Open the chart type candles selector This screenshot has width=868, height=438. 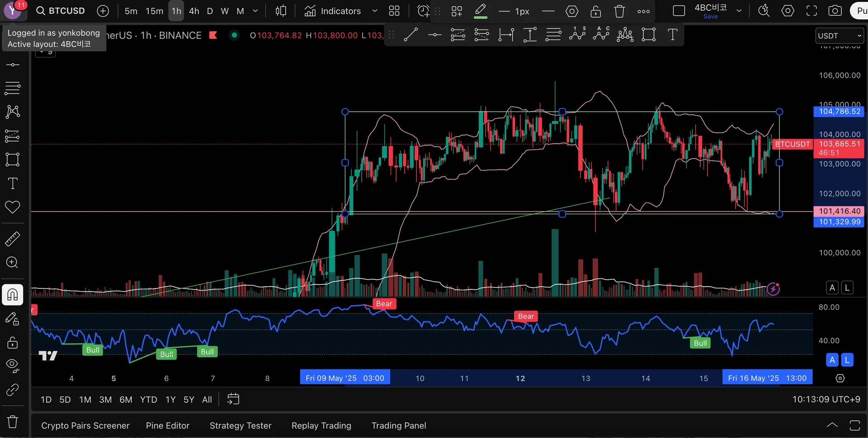tap(281, 11)
